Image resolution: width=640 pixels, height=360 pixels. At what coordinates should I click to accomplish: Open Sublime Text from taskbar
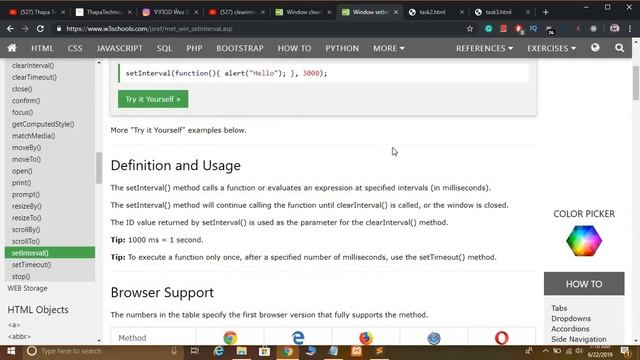(x=379, y=351)
